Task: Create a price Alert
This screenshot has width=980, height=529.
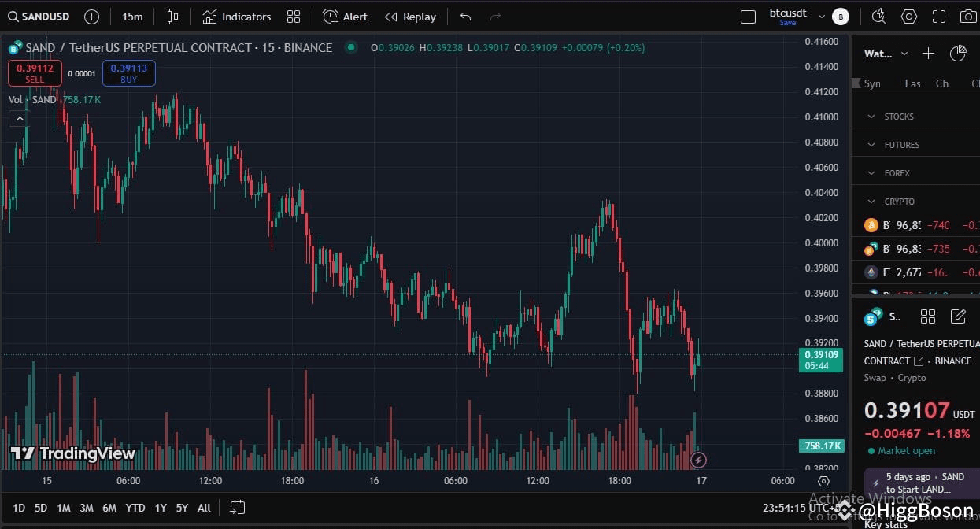Action: (x=345, y=17)
